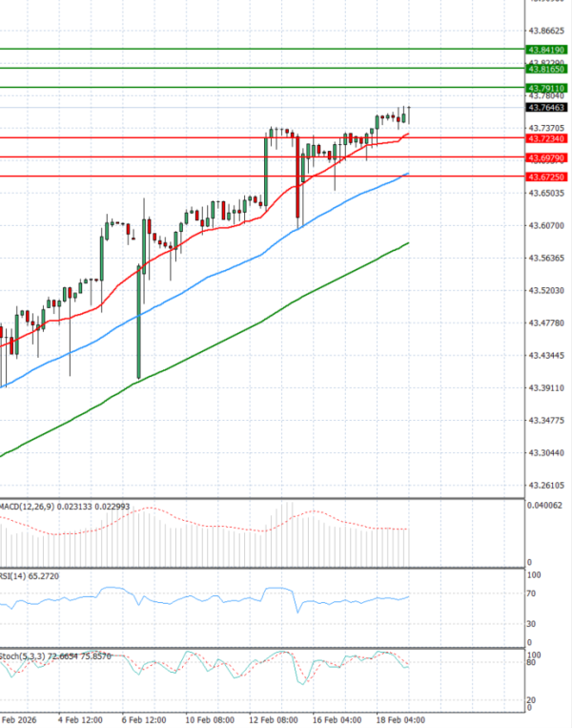Click the 43.67250 red support label
Image resolution: width=572 pixels, height=728 pixels.
tap(546, 177)
